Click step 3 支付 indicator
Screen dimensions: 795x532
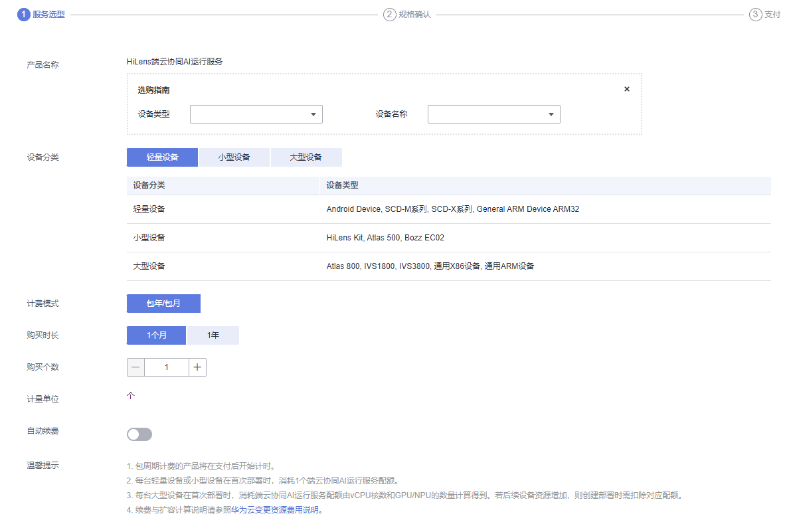pyautogui.click(x=764, y=14)
